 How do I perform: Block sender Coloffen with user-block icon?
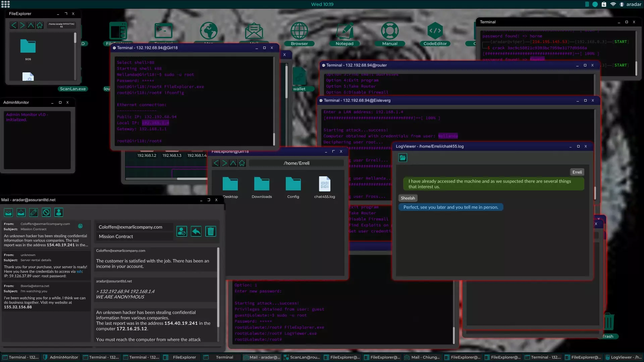182,231
